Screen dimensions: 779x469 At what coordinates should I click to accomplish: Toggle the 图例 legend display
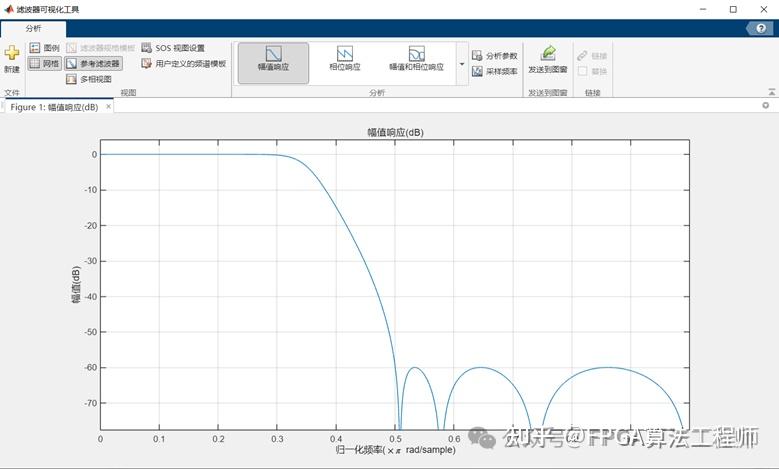44,48
